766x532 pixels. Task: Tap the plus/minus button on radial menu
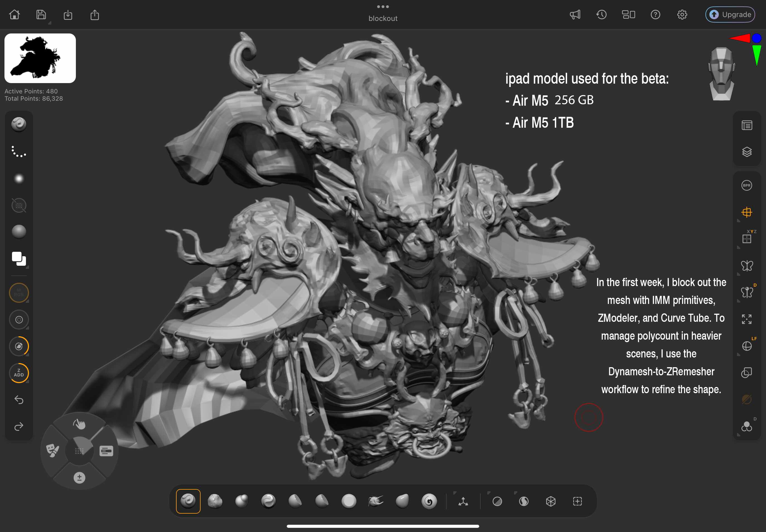80,477
